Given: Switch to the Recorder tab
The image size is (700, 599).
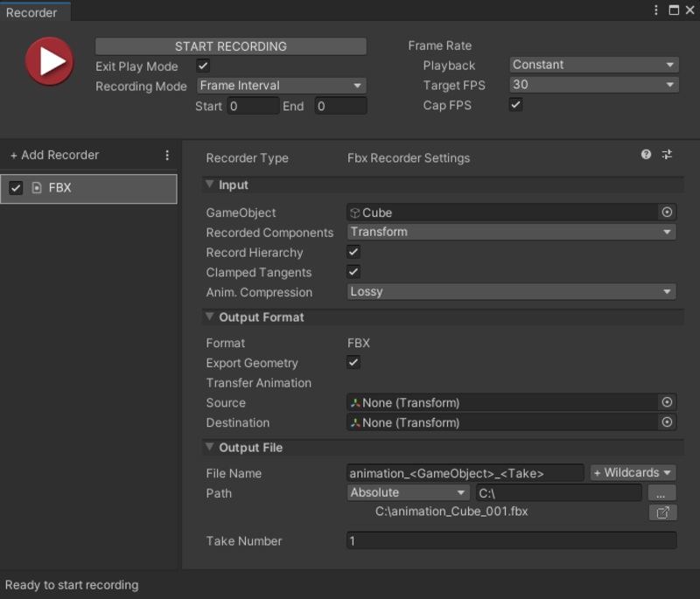Looking at the screenshot, I should 31,12.
